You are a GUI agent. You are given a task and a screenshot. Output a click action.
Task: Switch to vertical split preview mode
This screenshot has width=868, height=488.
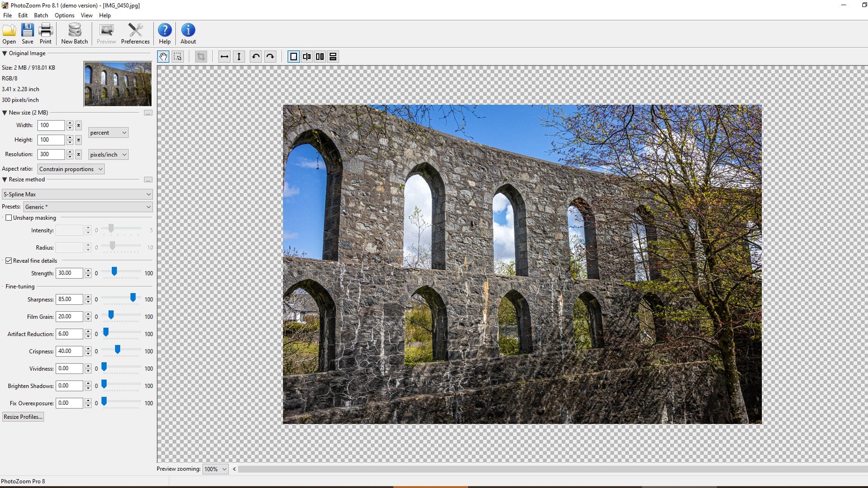click(320, 57)
